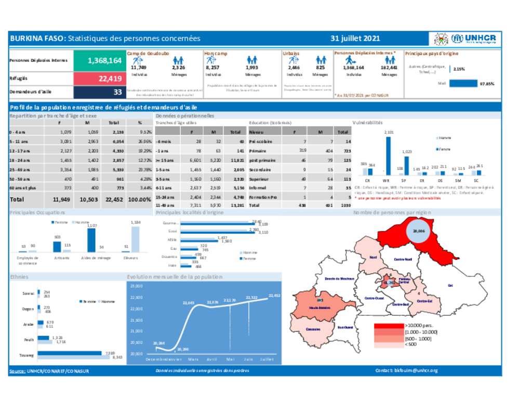Click the Repartition par tranche d'âge et sexe heading
The image size is (532, 411).
tap(54, 116)
